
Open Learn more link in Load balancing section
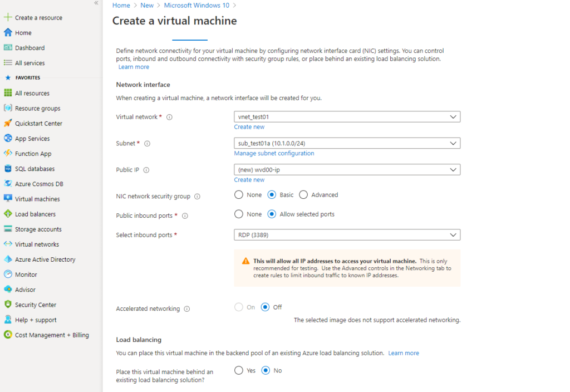(404, 353)
